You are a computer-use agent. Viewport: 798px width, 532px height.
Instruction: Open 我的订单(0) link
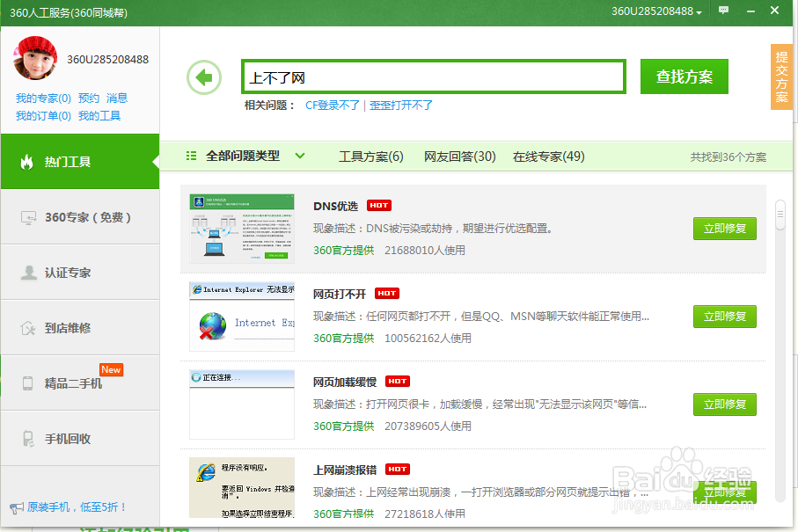(x=43, y=116)
